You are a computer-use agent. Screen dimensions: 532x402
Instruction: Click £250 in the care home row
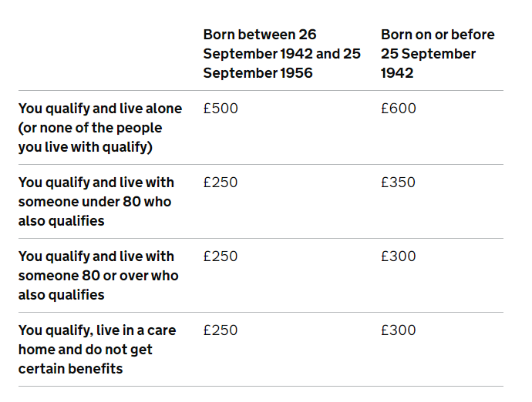(x=221, y=330)
